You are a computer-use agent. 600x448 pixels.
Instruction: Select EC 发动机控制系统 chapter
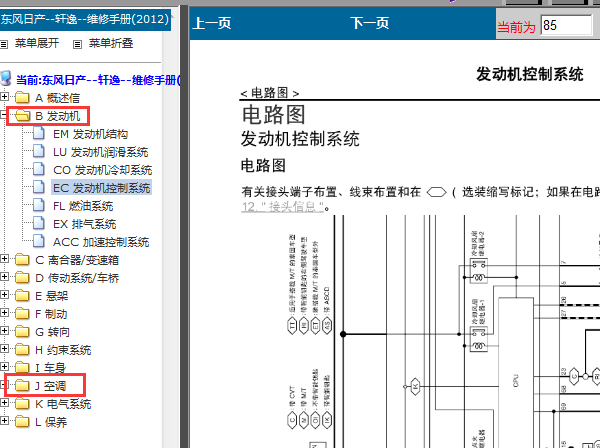coord(101,188)
